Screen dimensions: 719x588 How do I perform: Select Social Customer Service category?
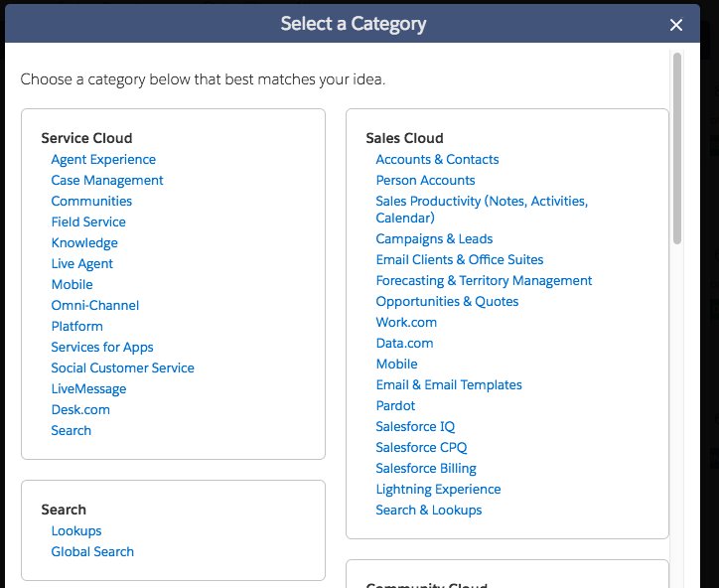click(122, 367)
